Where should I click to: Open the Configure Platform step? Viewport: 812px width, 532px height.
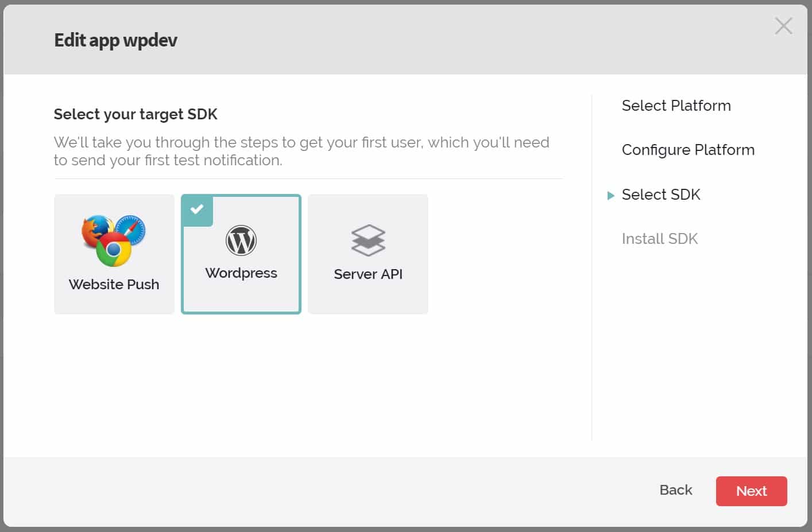(688, 150)
